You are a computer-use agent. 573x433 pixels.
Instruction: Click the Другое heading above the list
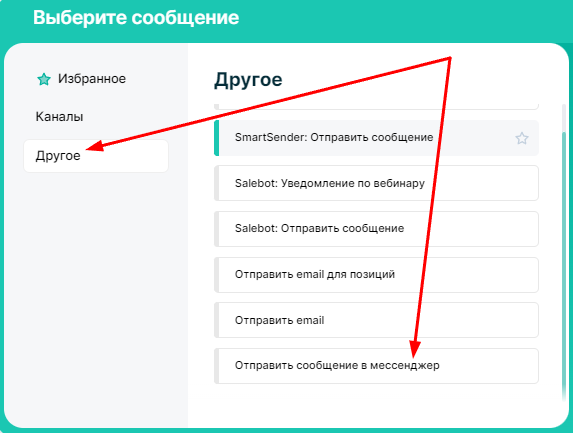(248, 80)
